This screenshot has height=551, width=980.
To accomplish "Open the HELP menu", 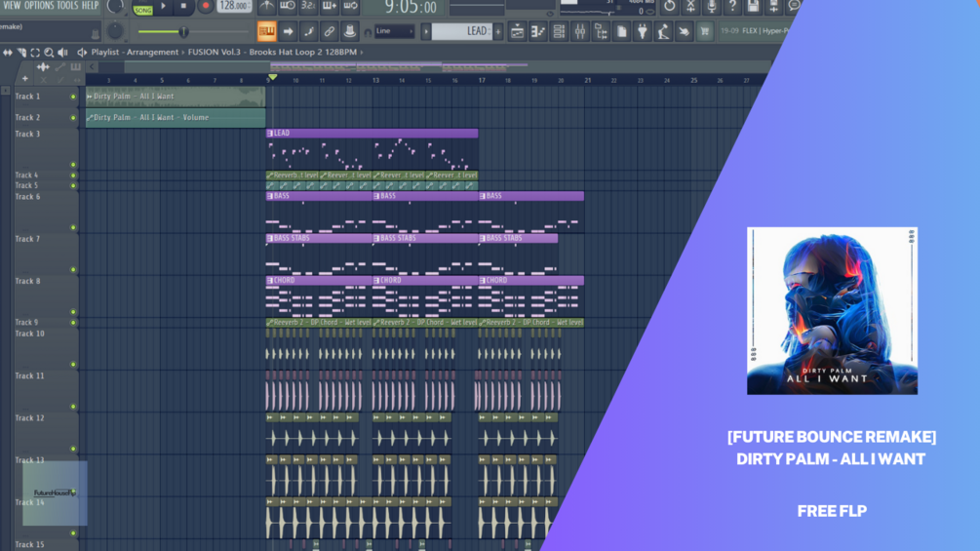I will (x=90, y=6).
